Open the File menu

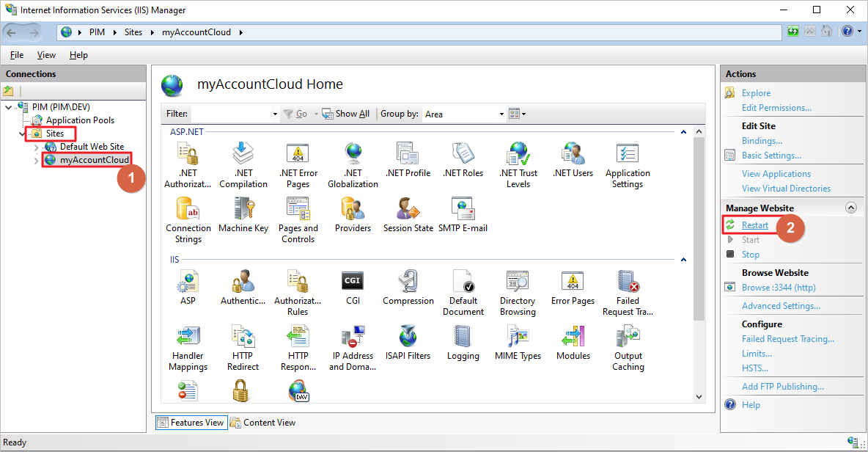tap(17, 55)
